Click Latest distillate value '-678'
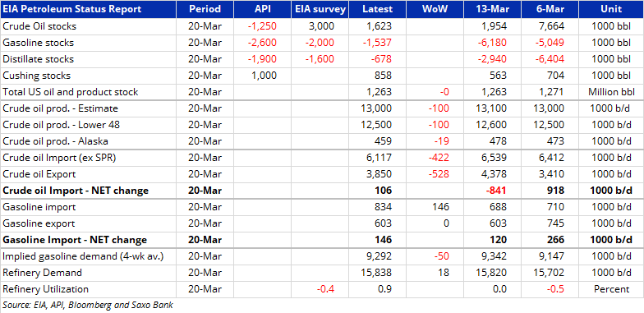This screenshot has height=313, width=644. (x=381, y=59)
